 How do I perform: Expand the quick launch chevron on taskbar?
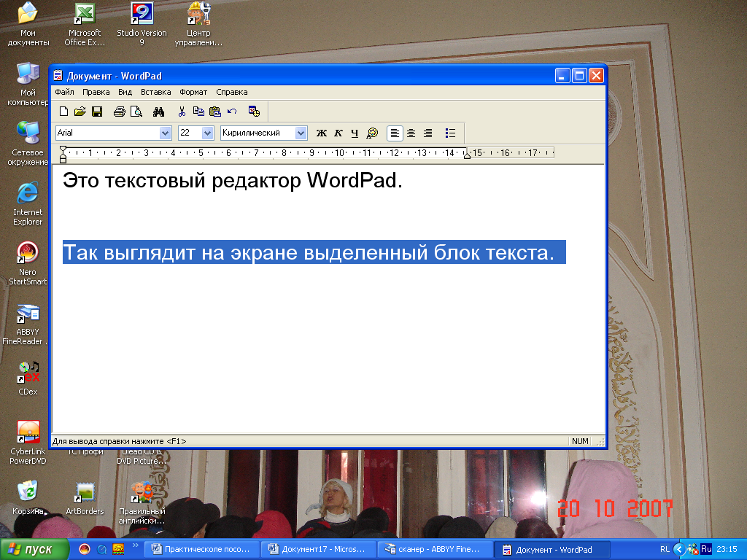click(x=135, y=545)
